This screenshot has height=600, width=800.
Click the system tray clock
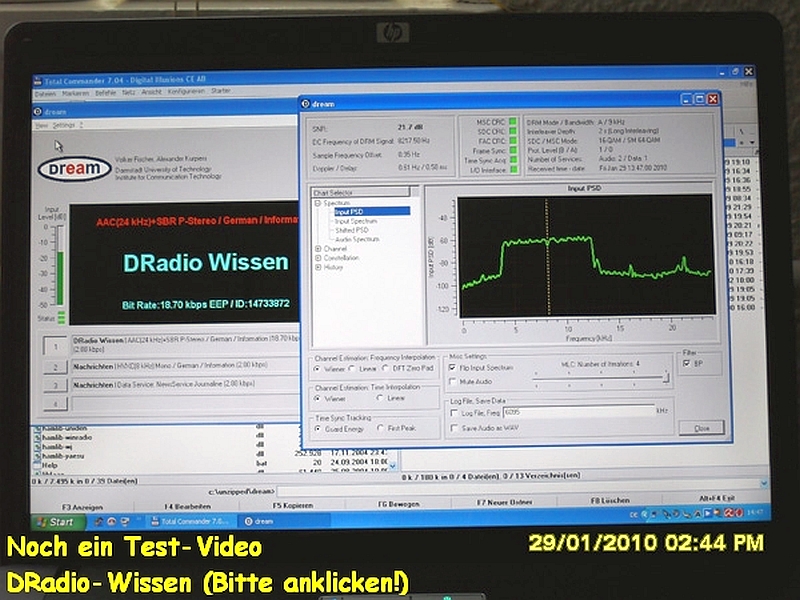(x=756, y=512)
